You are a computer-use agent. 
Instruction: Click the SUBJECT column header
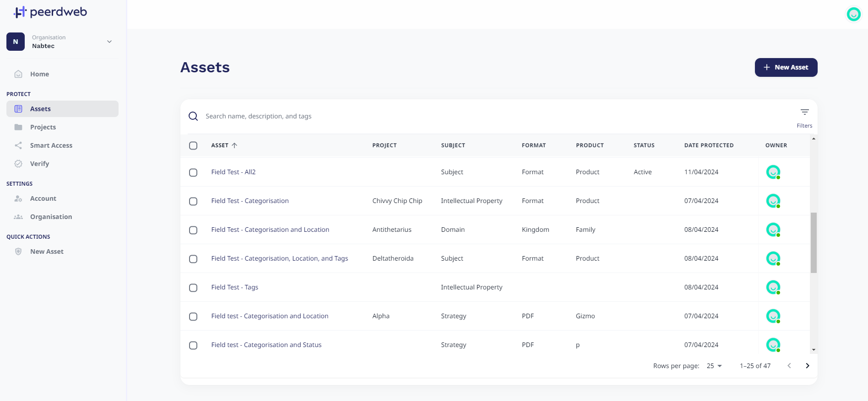(x=453, y=145)
